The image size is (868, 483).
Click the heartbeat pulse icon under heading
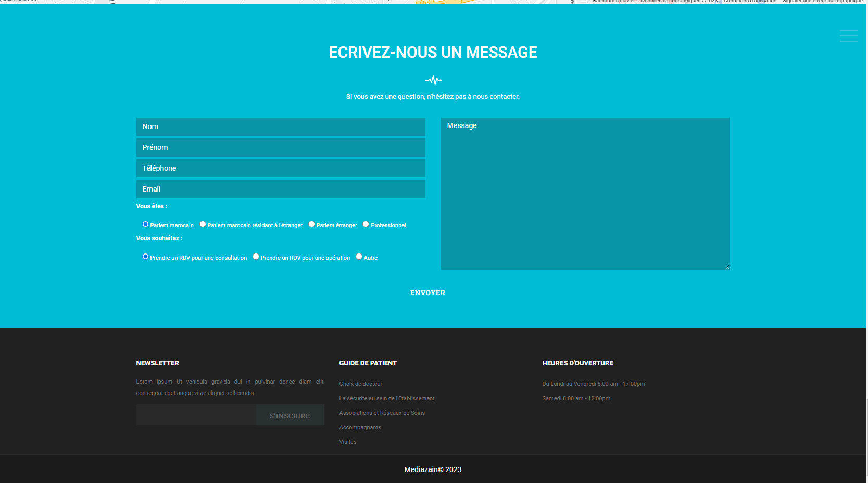pos(433,80)
